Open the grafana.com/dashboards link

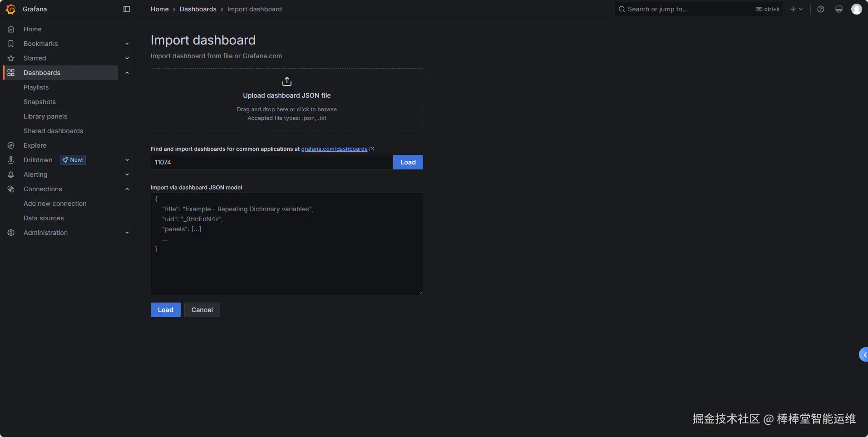pyautogui.click(x=334, y=149)
